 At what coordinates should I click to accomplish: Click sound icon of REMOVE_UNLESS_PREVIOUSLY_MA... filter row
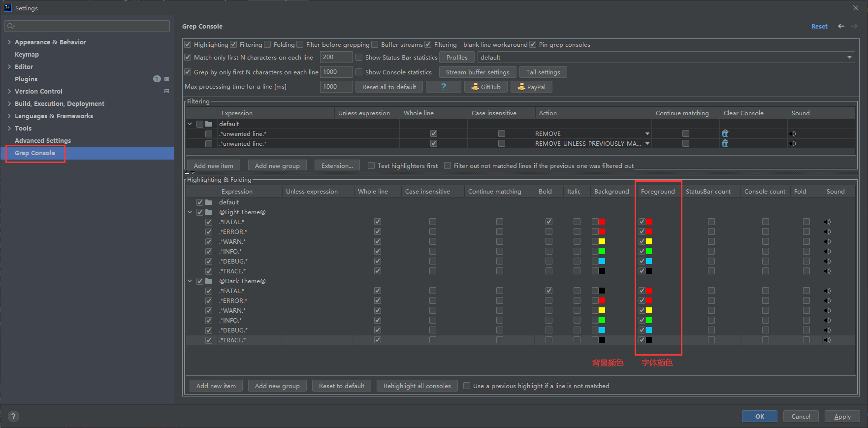click(792, 144)
